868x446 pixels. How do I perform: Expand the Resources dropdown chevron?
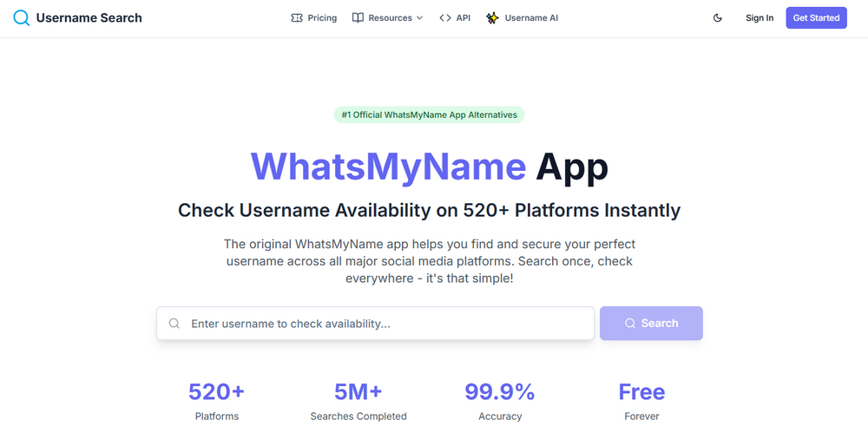coord(419,17)
